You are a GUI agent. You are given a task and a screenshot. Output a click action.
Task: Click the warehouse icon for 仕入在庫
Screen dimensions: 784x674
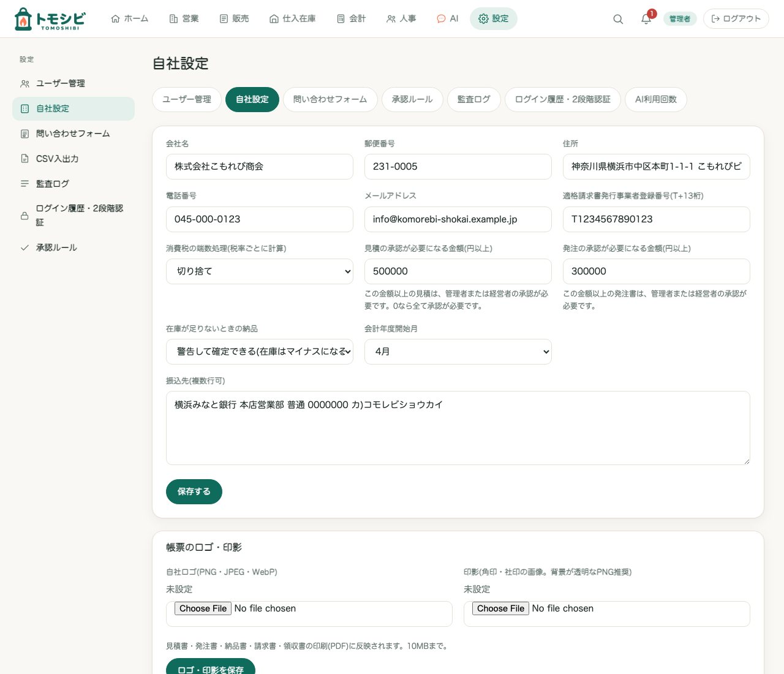(x=274, y=19)
